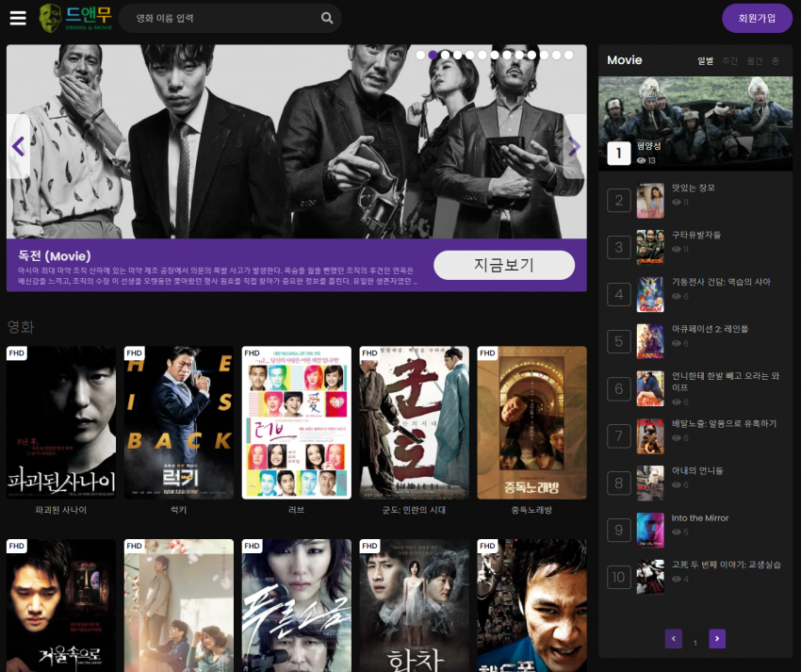This screenshot has height=672, width=801.
Task: Click the FHD badge on 파괴된 사나이 poster
Action: [x=17, y=353]
